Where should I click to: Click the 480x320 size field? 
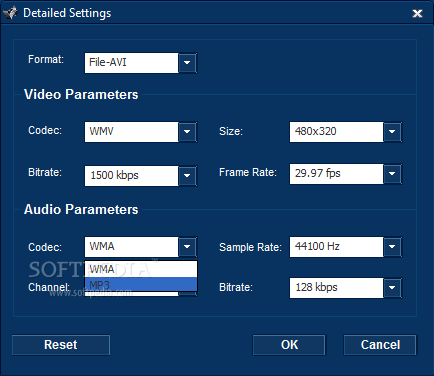tap(336, 132)
